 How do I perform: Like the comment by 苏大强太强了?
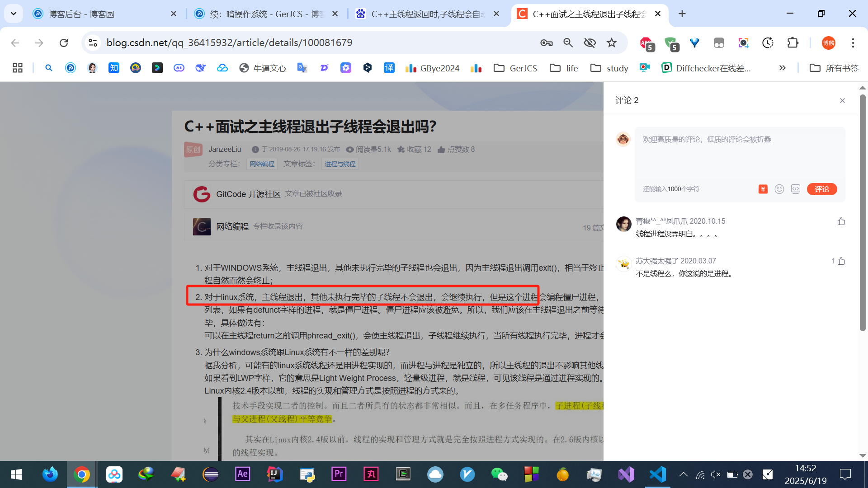(x=841, y=261)
